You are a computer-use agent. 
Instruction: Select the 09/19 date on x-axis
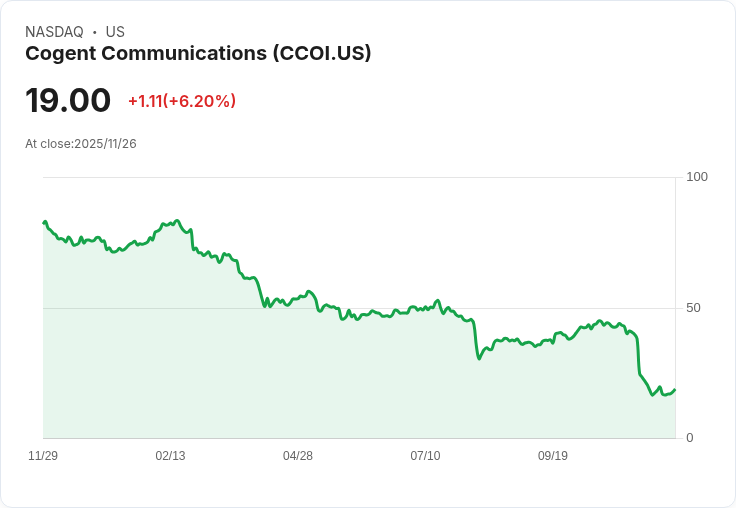553,456
